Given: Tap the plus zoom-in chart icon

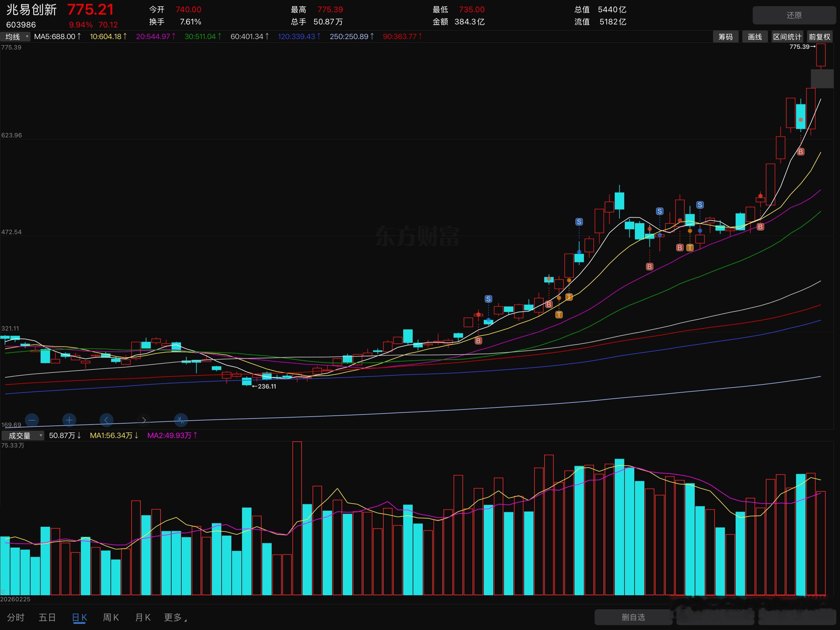Looking at the screenshot, I should 69,420.
